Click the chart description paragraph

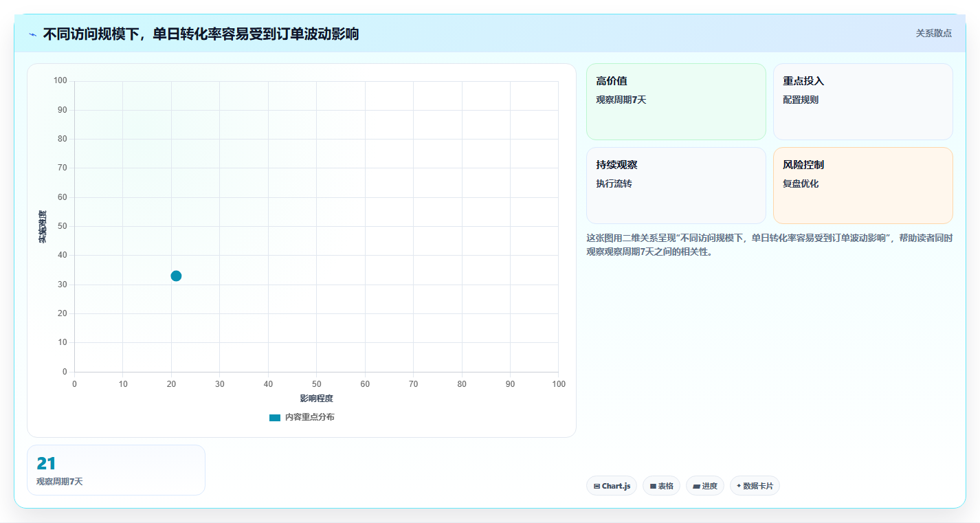769,245
